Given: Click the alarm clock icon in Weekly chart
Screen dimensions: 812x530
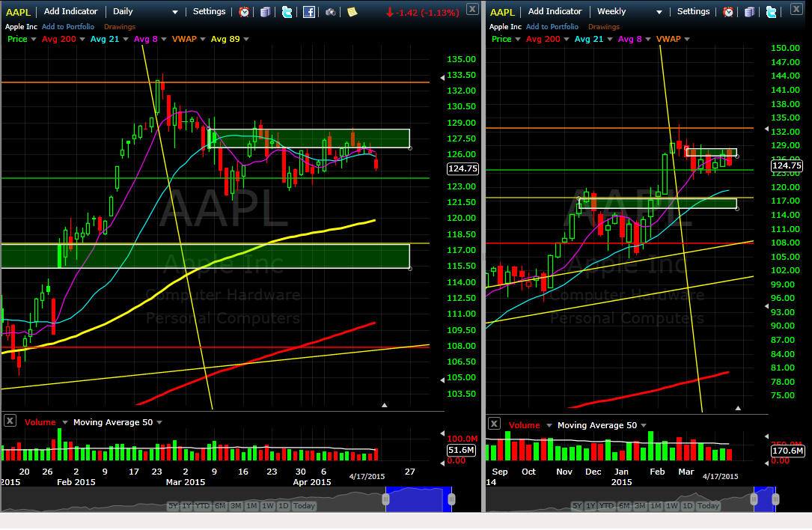Looking at the screenshot, I should coord(728,12).
